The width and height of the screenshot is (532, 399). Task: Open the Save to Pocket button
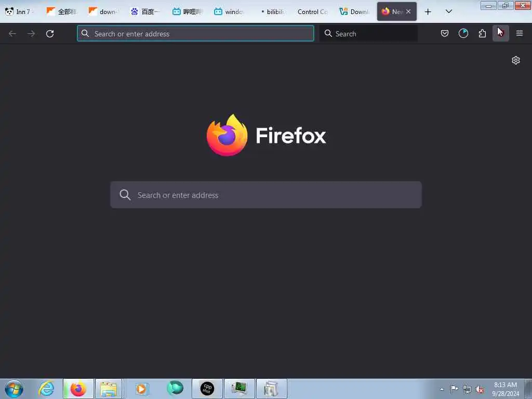(445, 33)
